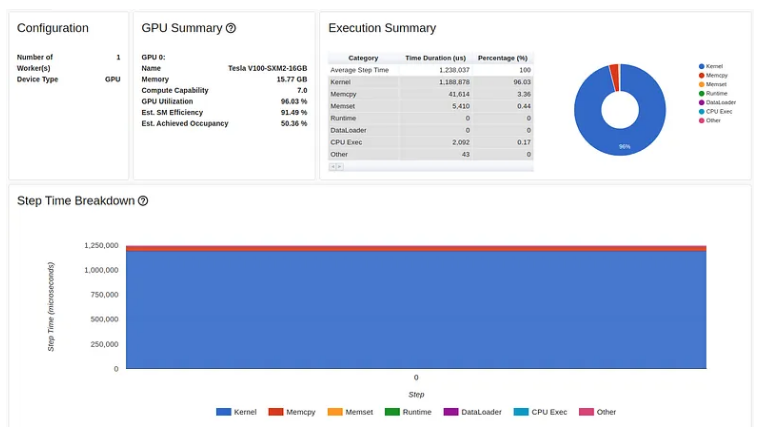Go to previous page of Execution Summary table

point(333,167)
